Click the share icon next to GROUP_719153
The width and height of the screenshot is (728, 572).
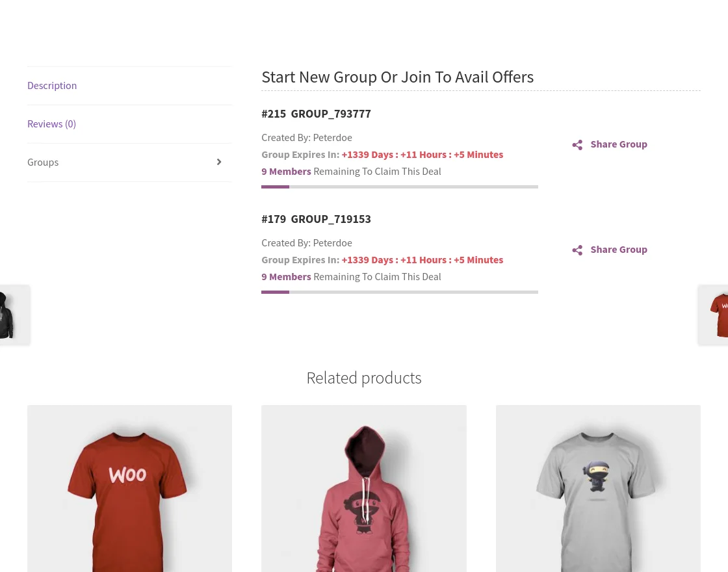(578, 250)
